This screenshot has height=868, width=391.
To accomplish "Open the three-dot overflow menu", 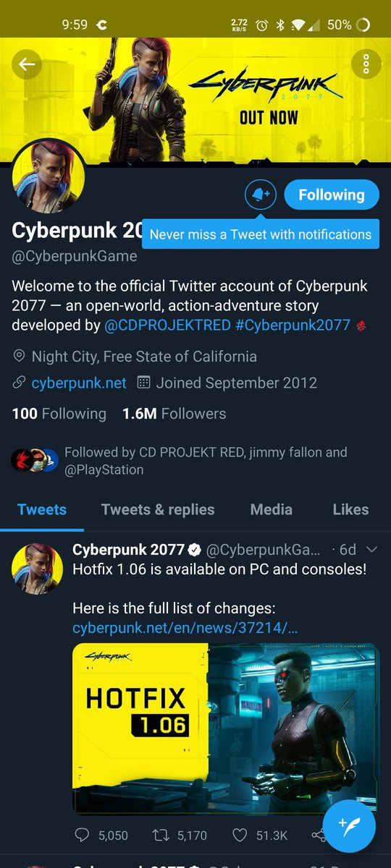I will coord(366,64).
